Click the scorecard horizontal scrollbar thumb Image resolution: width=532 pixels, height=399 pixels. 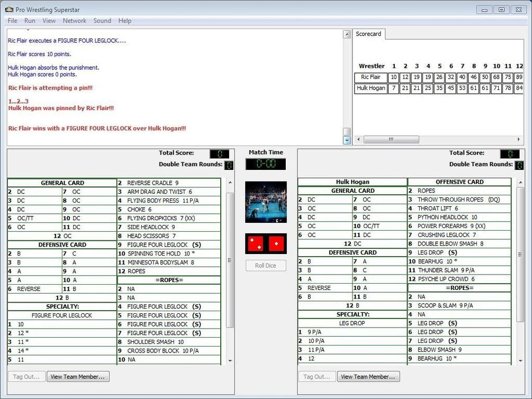click(x=391, y=140)
